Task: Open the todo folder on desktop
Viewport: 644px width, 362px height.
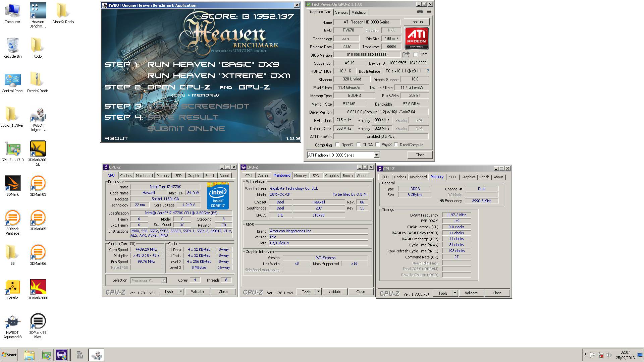Action: pos(38,48)
